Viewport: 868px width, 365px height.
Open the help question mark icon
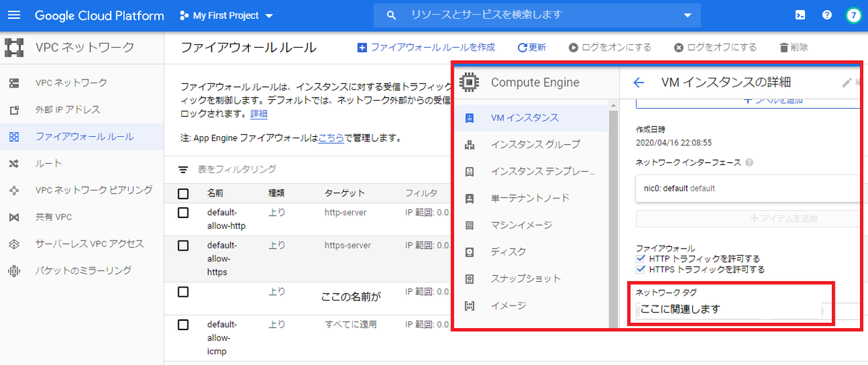click(827, 15)
